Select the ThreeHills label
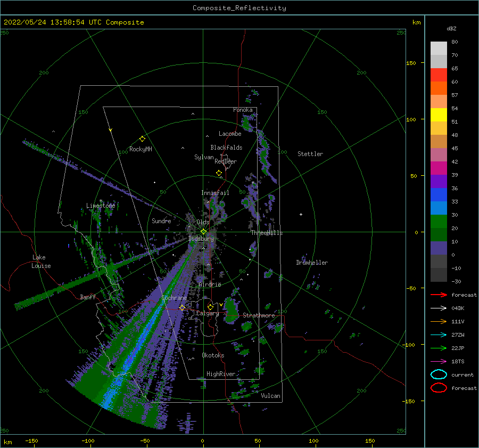 pos(267,233)
